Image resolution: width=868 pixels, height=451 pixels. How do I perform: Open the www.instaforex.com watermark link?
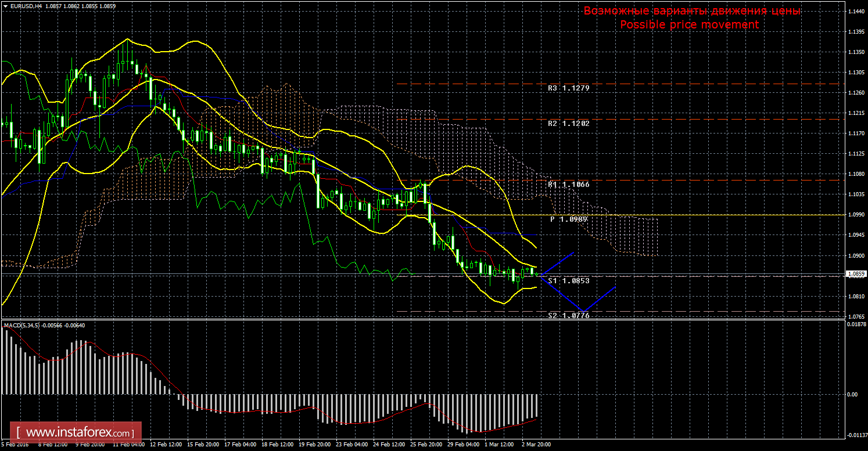(x=79, y=433)
